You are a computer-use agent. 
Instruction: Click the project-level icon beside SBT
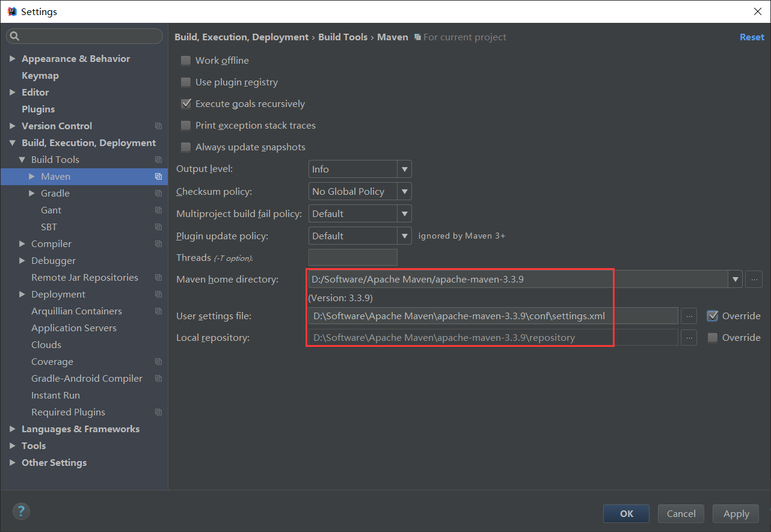tap(158, 227)
